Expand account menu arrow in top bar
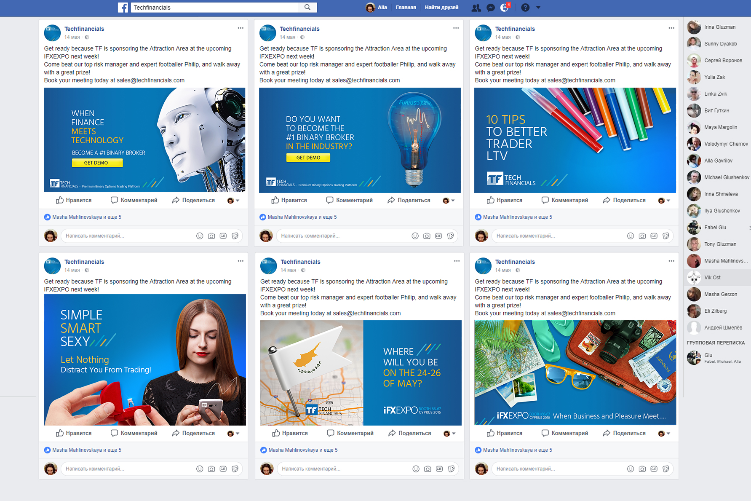Image resolution: width=751 pixels, height=501 pixels. point(538,8)
